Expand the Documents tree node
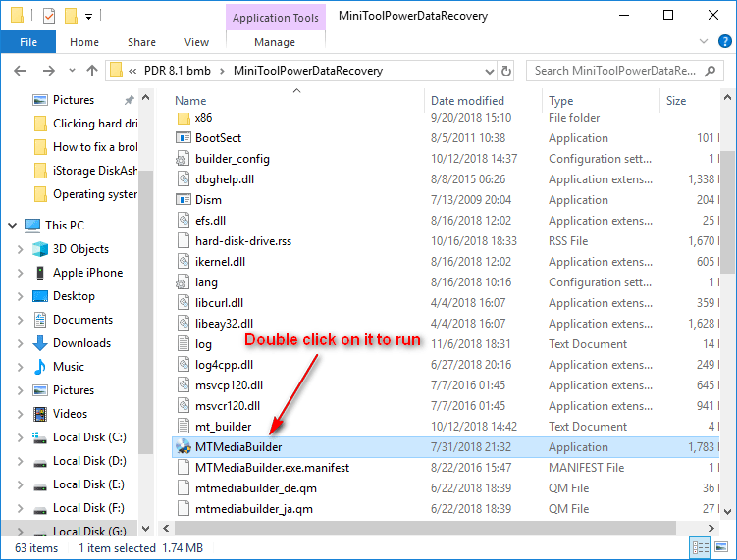 tap(21, 320)
